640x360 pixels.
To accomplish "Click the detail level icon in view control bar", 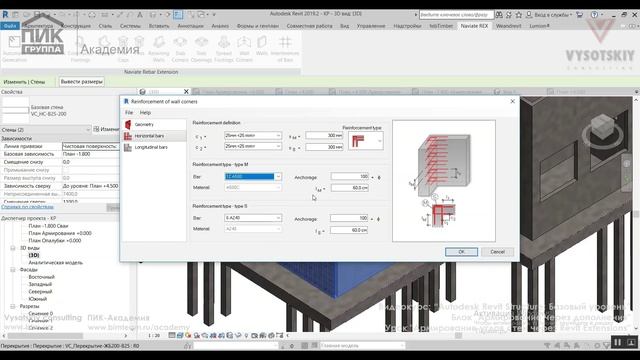I will (x=172, y=336).
